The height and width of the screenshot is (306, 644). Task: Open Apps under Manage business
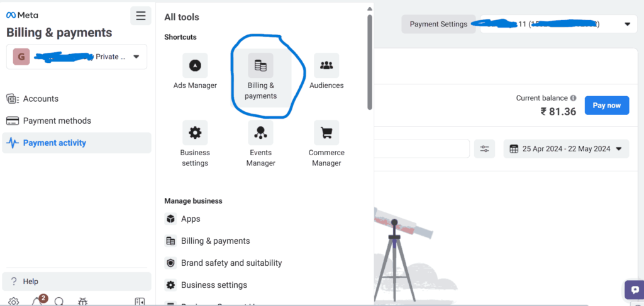point(190,219)
